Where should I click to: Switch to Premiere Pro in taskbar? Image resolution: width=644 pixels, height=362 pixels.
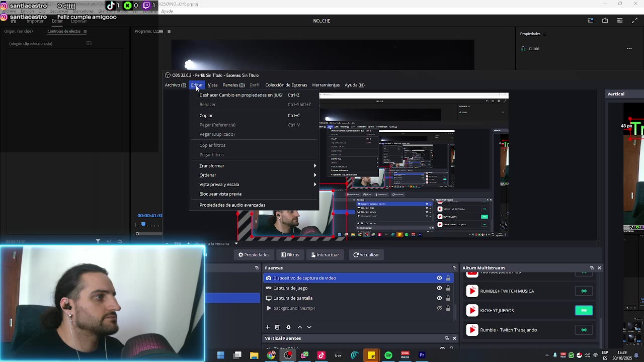(x=422, y=355)
